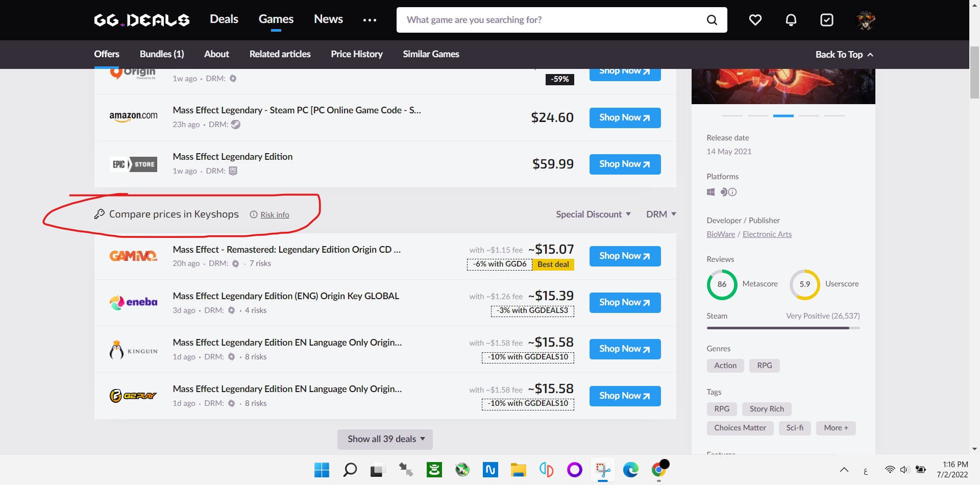Switch to the Offers tab

pyautogui.click(x=107, y=54)
